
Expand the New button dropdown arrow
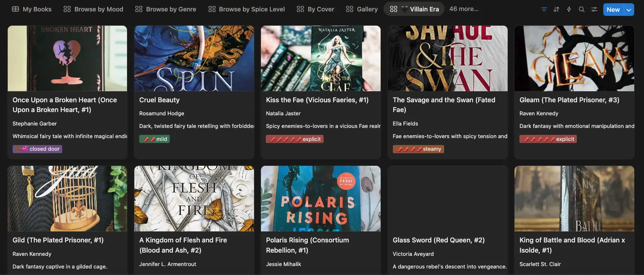coord(629,9)
